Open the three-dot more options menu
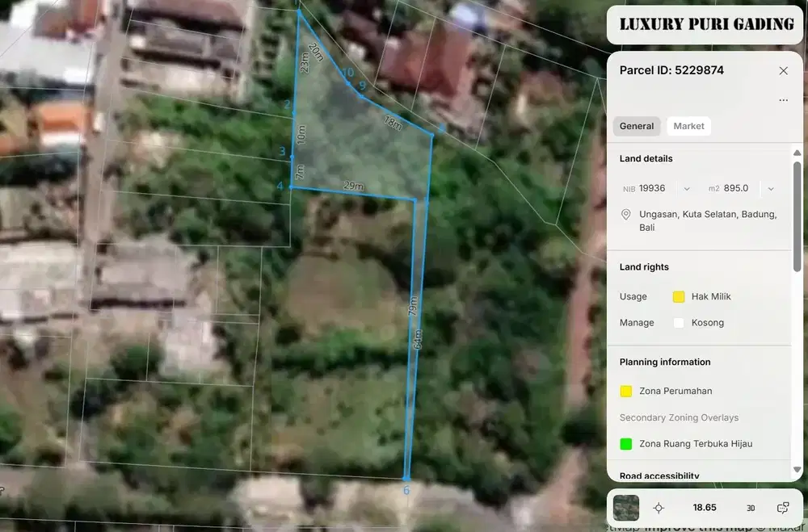The height and width of the screenshot is (532, 808). [783, 100]
